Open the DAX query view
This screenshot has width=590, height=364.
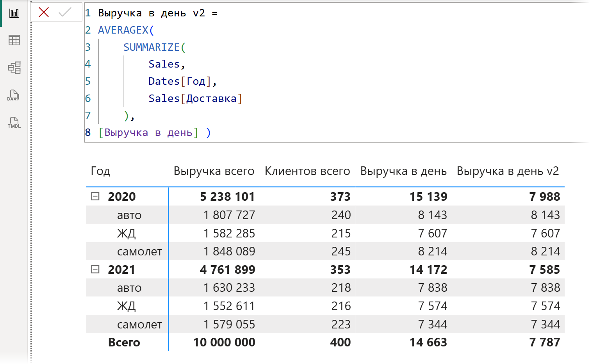click(14, 95)
